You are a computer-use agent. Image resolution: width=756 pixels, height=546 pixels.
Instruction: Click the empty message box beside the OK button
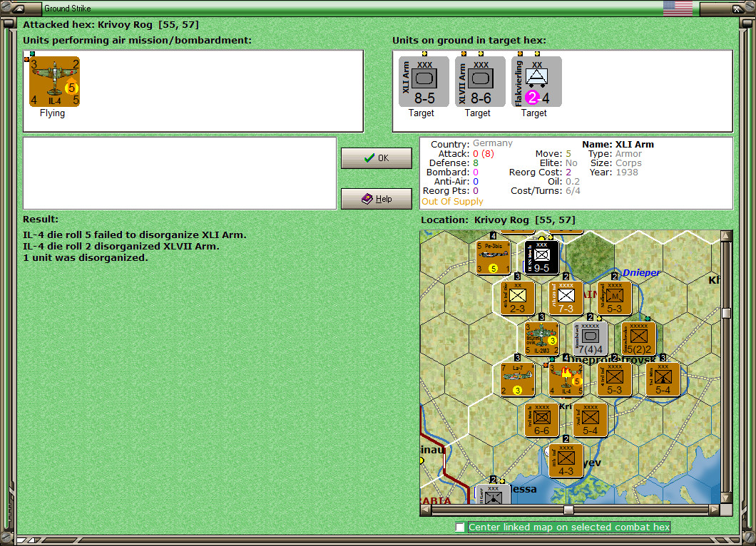pyautogui.click(x=179, y=173)
